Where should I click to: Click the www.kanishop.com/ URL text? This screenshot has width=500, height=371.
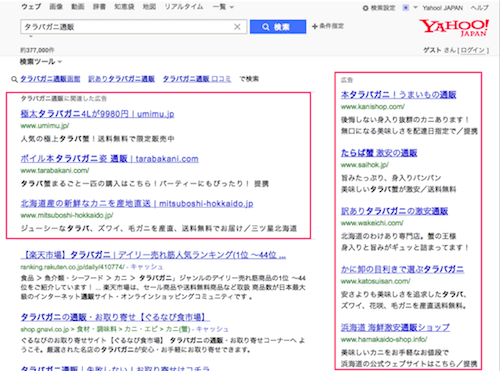pyautogui.click(x=373, y=107)
